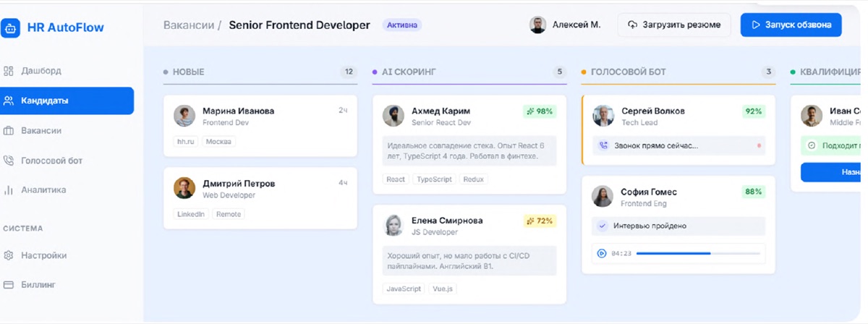This screenshot has height=324, width=868.
Task: Click Дмитрий Петров's avatar photo
Action: coord(184,188)
